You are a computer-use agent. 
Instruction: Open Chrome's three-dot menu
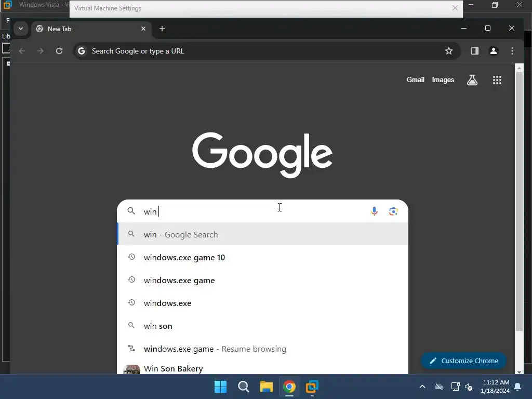512,51
